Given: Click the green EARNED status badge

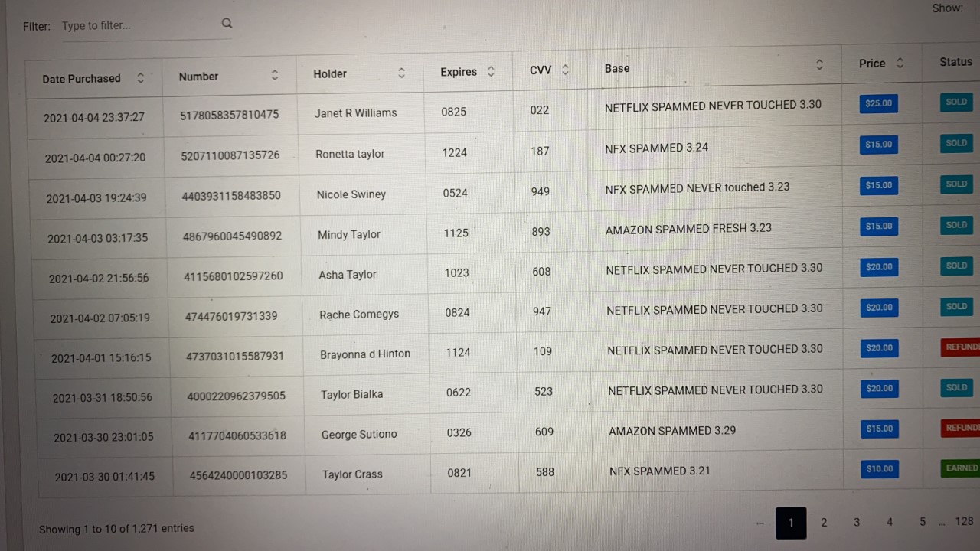Looking at the screenshot, I should click(961, 468).
